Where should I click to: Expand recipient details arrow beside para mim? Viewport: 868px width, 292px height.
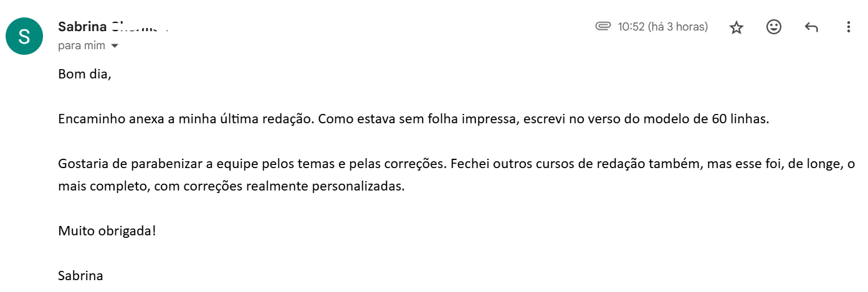[x=114, y=46]
